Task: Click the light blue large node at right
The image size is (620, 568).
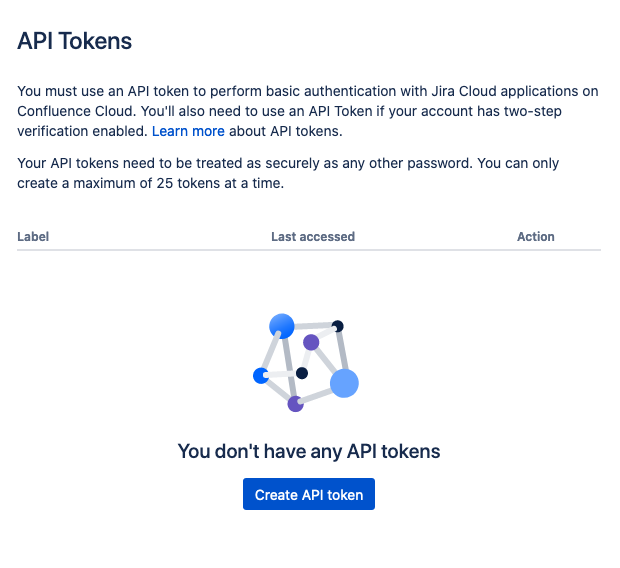Action: pyautogui.click(x=344, y=383)
